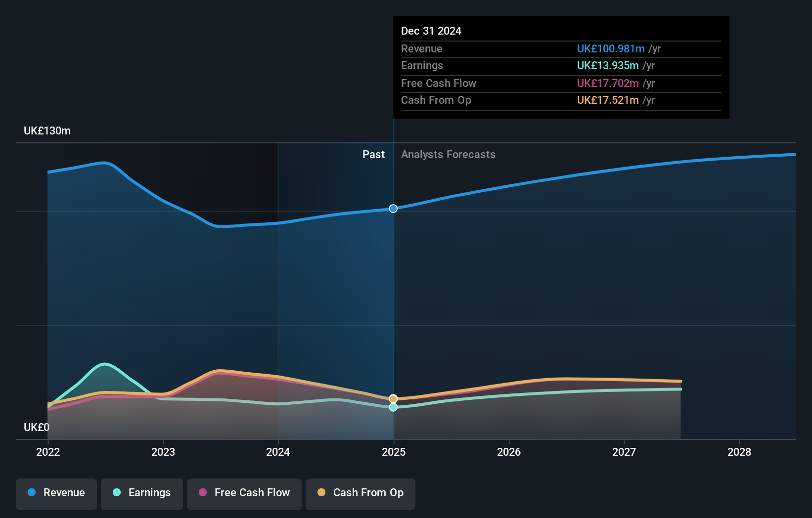
Task: Click the Earnings row label in tooltip
Action: coord(422,65)
